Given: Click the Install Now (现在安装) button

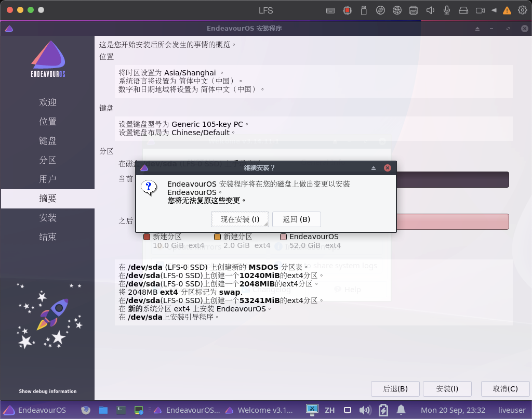Looking at the screenshot, I should coord(240,219).
